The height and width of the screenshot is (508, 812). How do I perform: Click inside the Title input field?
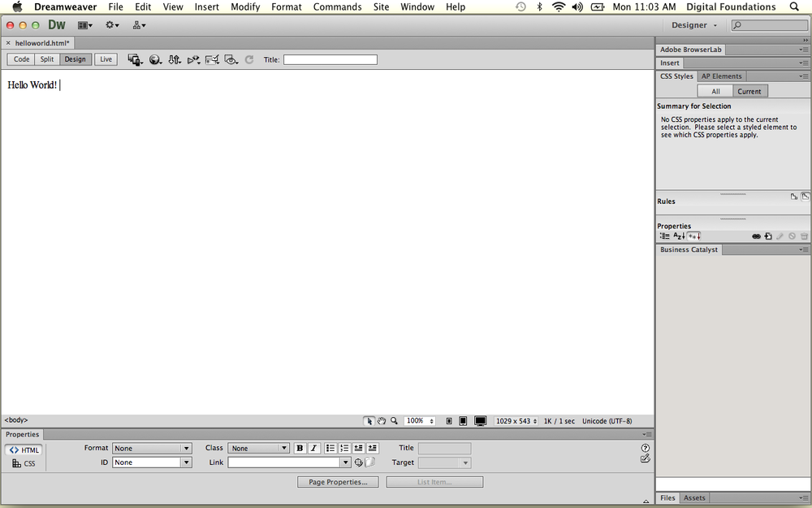(x=329, y=59)
